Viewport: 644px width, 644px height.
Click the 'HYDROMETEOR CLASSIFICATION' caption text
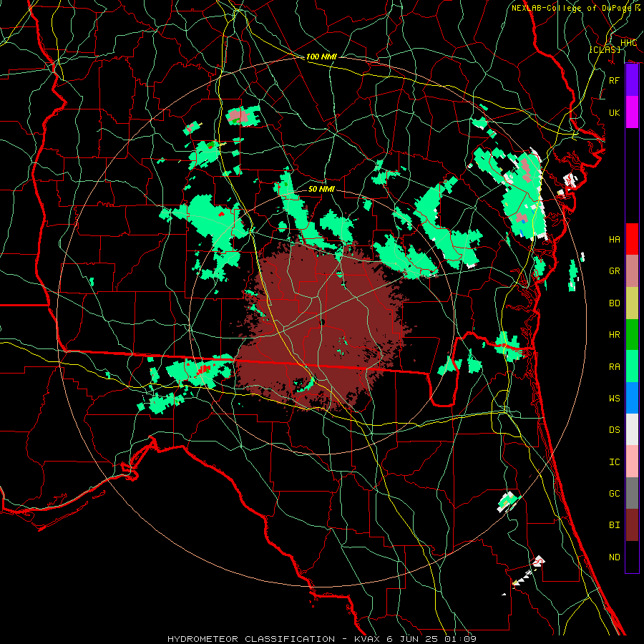(x=251, y=639)
